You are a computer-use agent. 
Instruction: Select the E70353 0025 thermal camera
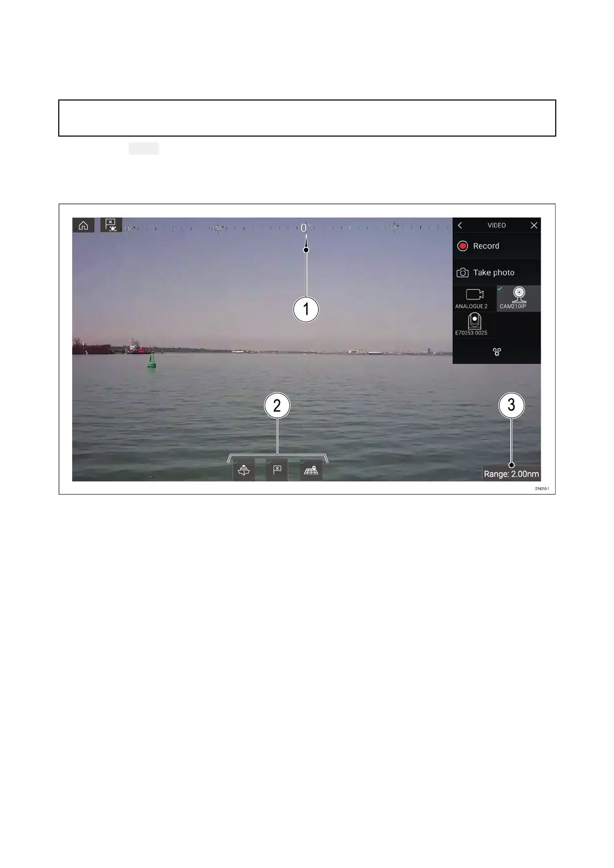coord(474,325)
